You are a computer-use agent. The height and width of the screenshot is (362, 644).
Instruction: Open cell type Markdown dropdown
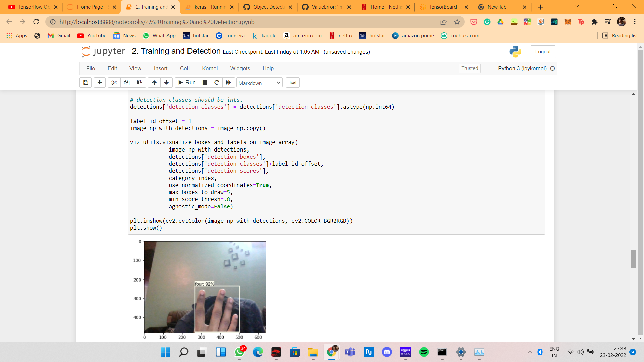pyautogui.click(x=260, y=83)
